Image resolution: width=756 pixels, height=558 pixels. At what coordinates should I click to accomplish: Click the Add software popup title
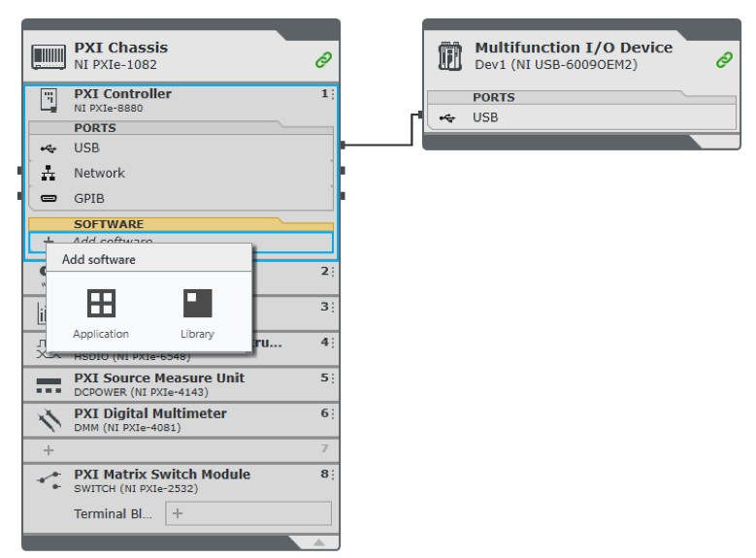(99, 259)
